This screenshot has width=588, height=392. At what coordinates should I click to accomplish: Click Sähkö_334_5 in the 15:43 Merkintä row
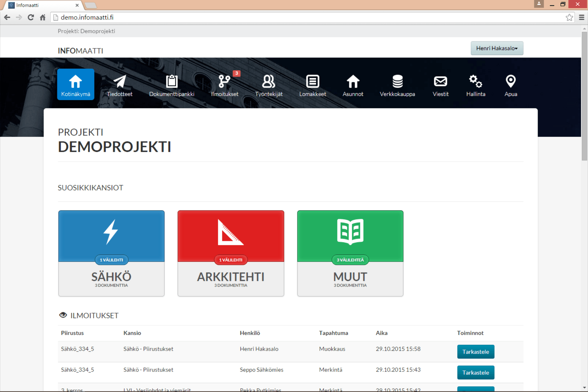coord(77,370)
